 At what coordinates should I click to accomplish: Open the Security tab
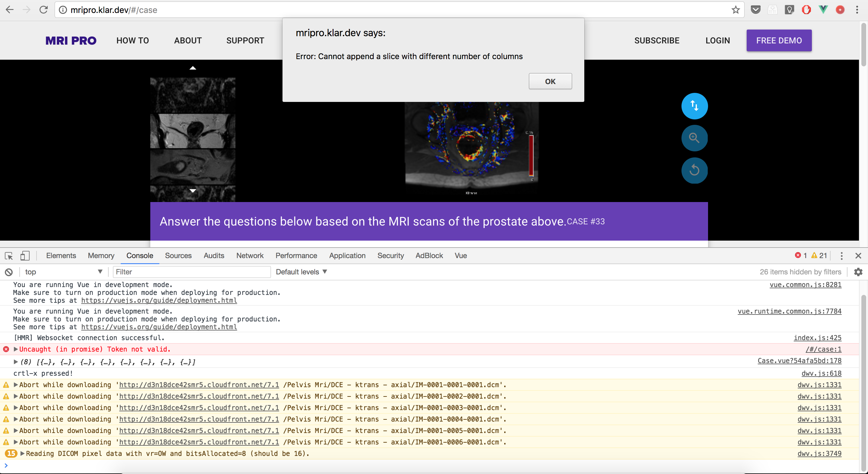pos(391,255)
